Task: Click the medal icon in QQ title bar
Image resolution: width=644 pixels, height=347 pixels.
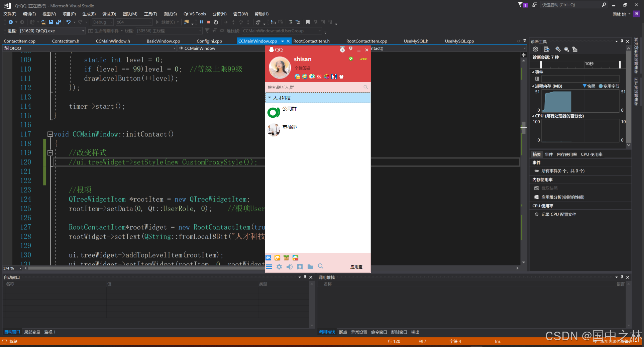Action: point(342,49)
